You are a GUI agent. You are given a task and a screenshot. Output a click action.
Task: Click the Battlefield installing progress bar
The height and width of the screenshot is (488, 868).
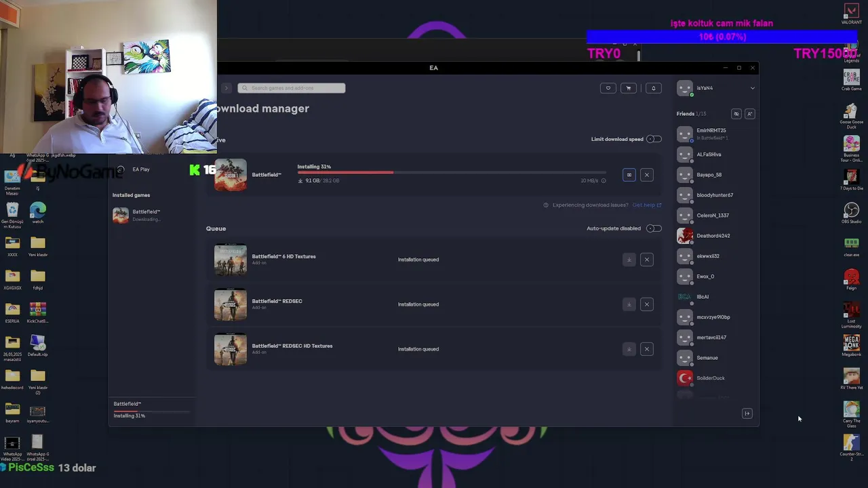[452, 173]
